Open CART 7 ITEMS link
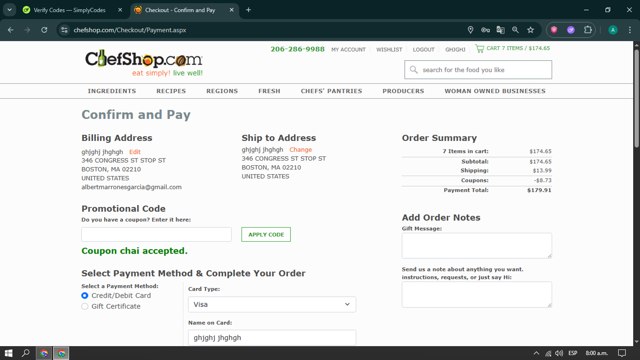This screenshot has height=360, width=640. (x=518, y=48)
